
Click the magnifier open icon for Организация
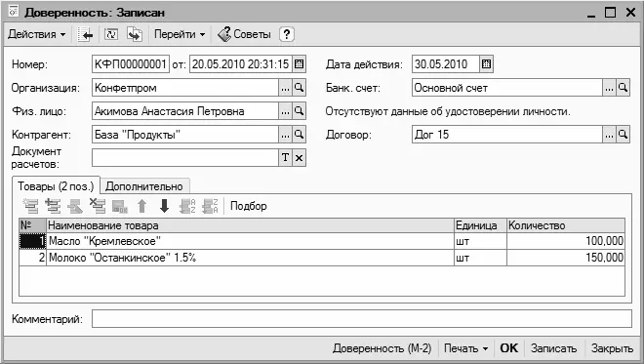click(299, 88)
